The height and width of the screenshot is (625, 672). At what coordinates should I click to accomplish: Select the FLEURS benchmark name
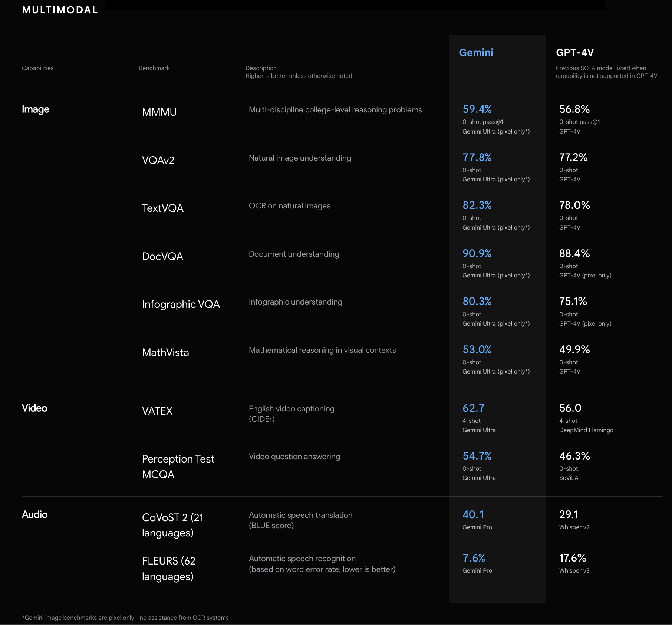click(168, 569)
